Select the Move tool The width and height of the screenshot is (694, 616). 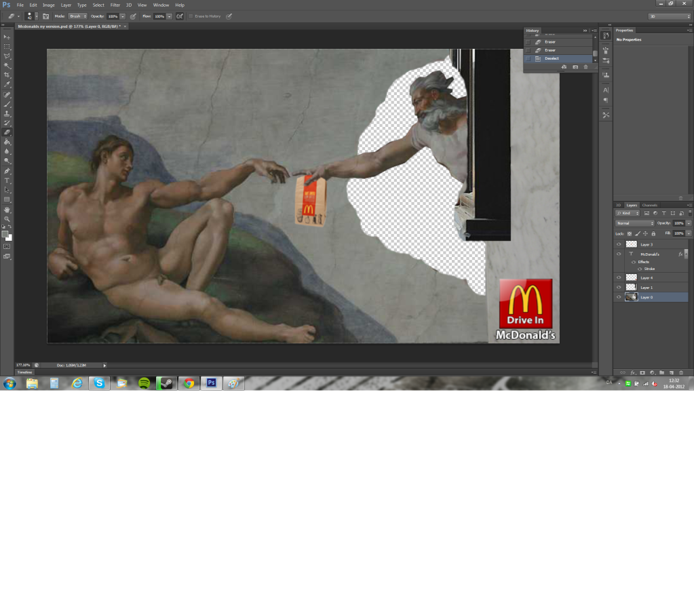pyautogui.click(x=7, y=37)
